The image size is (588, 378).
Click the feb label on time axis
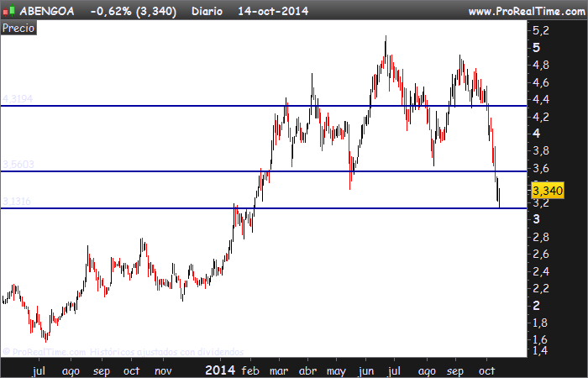tap(250, 371)
